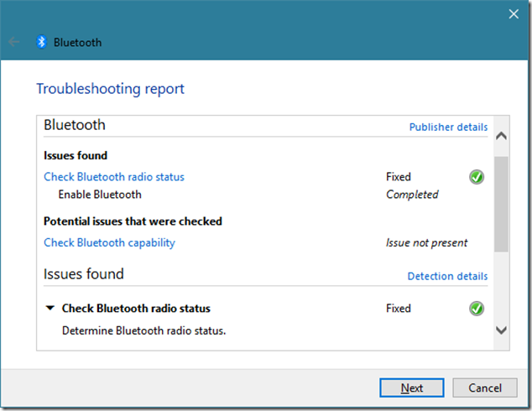Click green checkmark beside Check Bluetooth radio status link
532x411 pixels.
point(477,177)
